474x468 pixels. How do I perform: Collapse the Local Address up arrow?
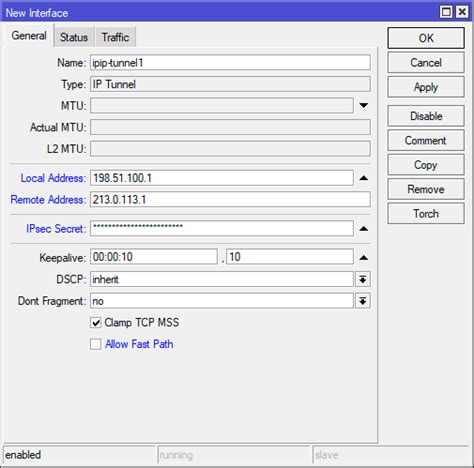tap(364, 178)
